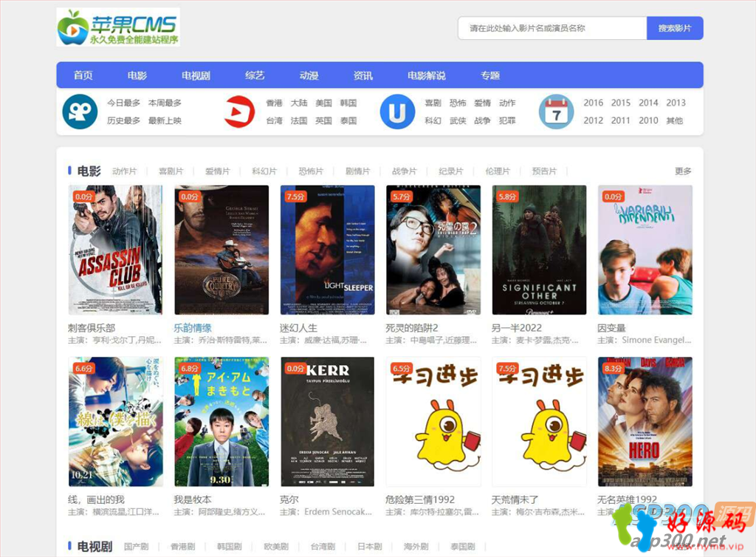
Task: Filter by region 香港
Action: 275,103
